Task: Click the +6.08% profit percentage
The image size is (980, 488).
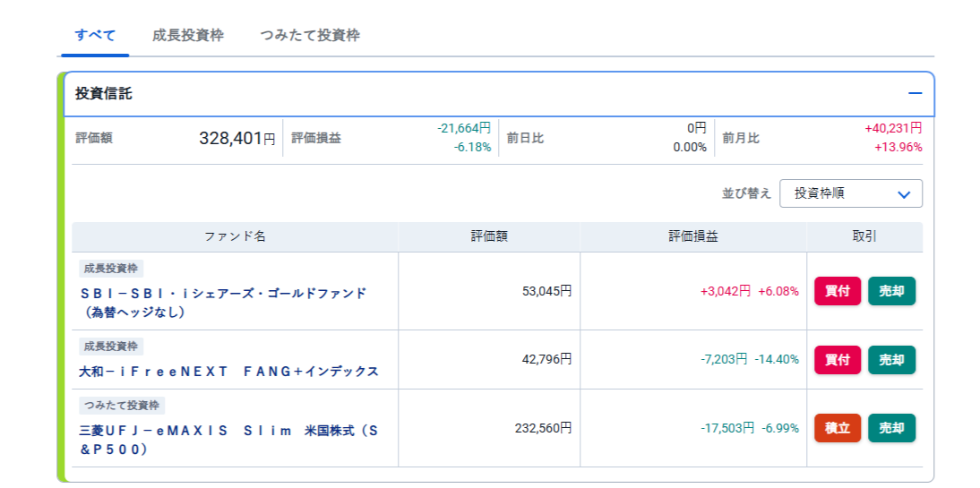Action: pos(778,291)
